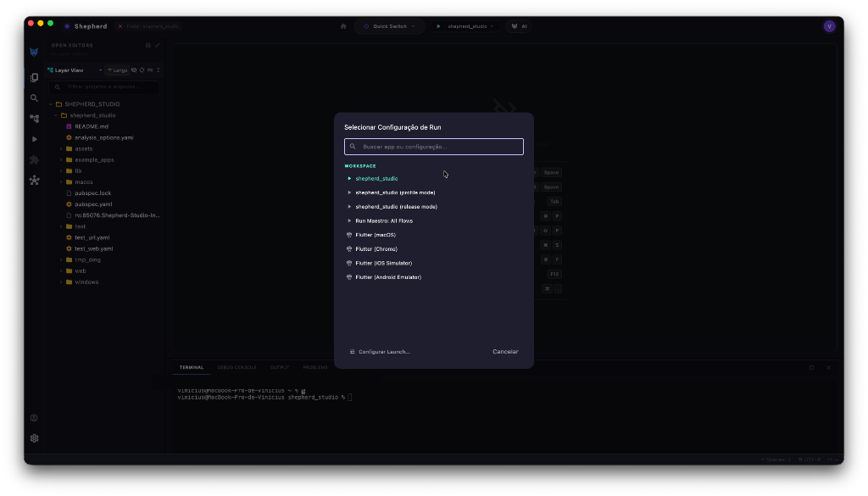Close the Folder: shepherd_studio tab X
Viewport: 868px width, 496px height.
[x=120, y=26]
